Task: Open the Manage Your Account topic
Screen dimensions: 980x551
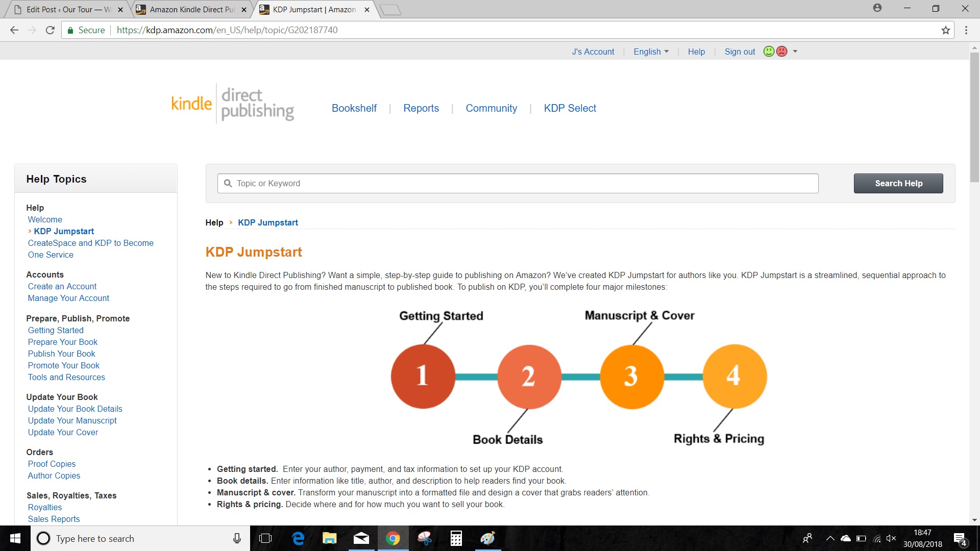Action: pos(68,298)
